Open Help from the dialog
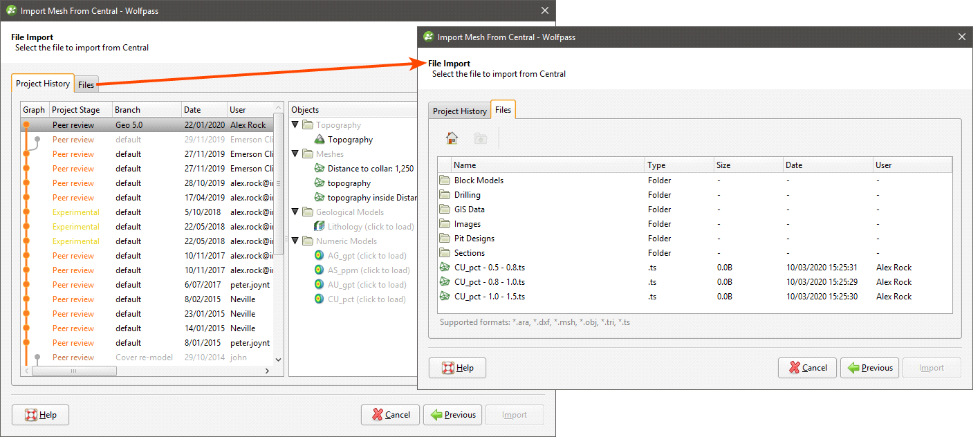 point(457,367)
